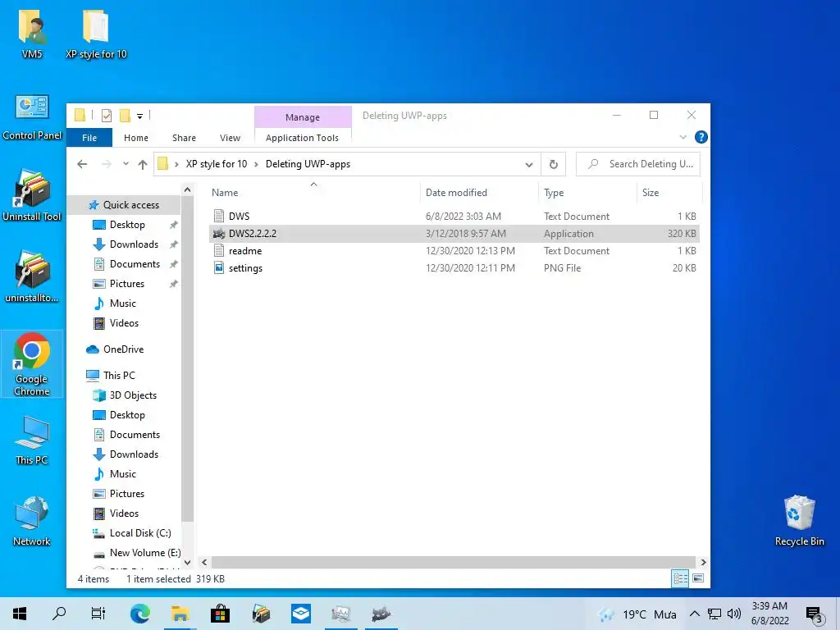Go back with the Back arrow

coord(82,164)
